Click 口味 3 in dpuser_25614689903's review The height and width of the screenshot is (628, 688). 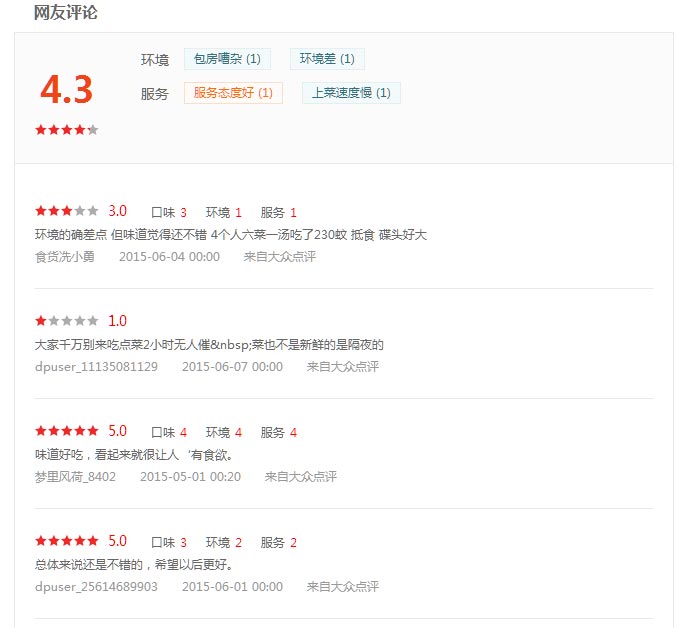coord(169,543)
